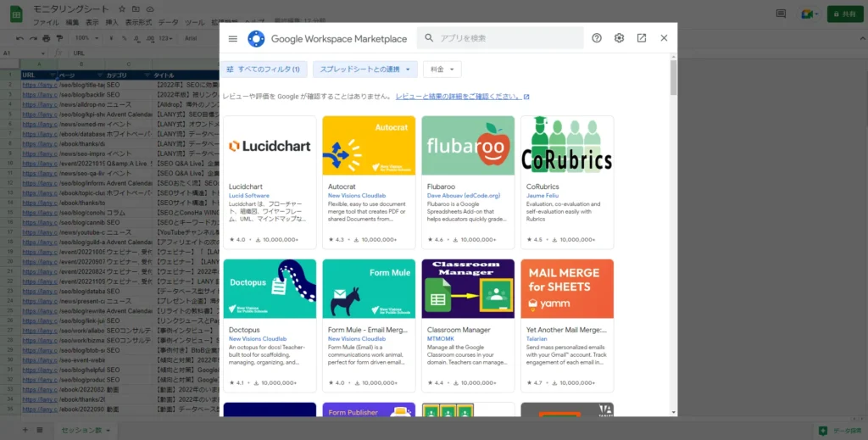This screenshot has width=868, height=440.
Task: Open the Doctopus app card image
Action: click(270, 289)
